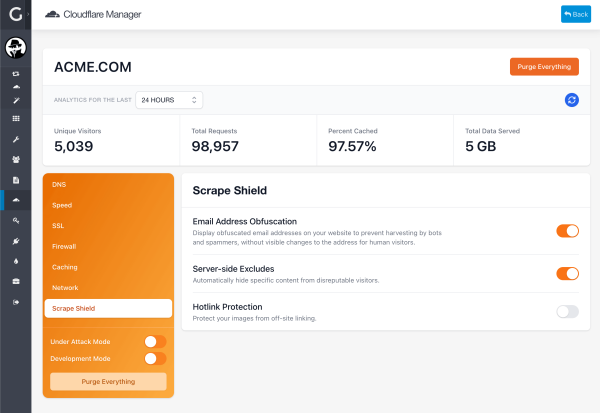The width and height of the screenshot is (600, 413).
Task: Disable Email Address Obfuscation toggle
Action: (567, 231)
